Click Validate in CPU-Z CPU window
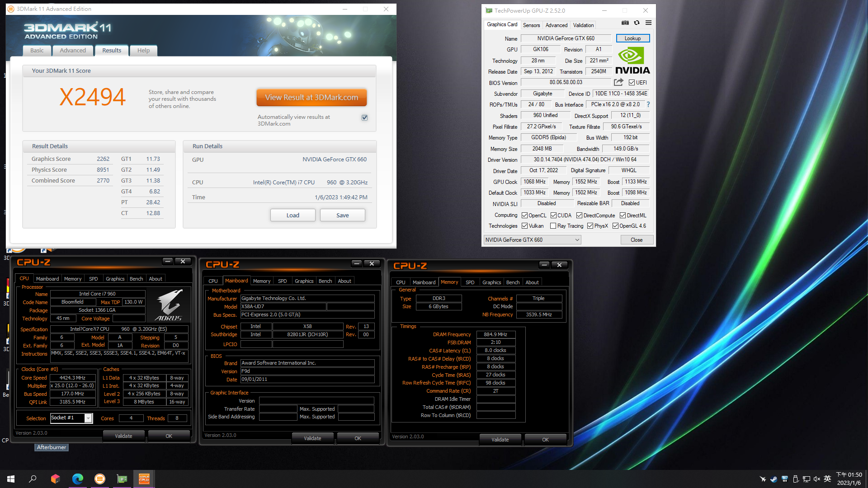 pyautogui.click(x=123, y=436)
